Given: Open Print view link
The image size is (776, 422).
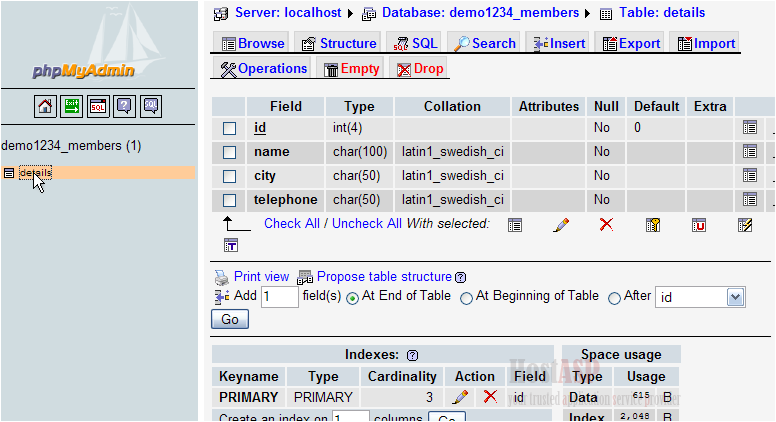Looking at the screenshot, I should (261, 277).
